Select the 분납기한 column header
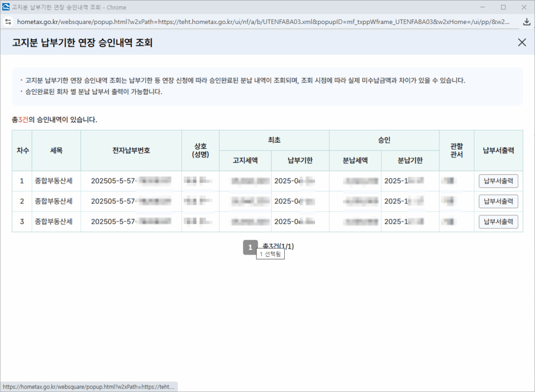This screenshot has width=535, height=392. pyautogui.click(x=410, y=160)
